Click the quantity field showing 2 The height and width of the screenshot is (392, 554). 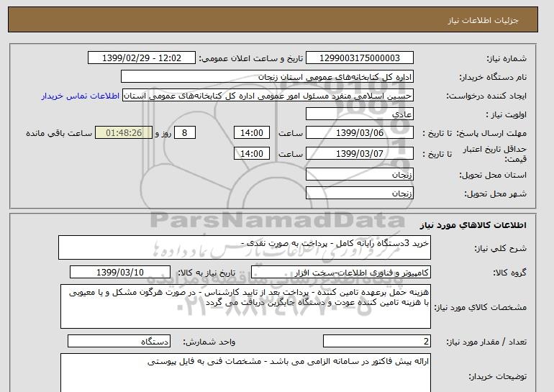(x=377, y=342)
